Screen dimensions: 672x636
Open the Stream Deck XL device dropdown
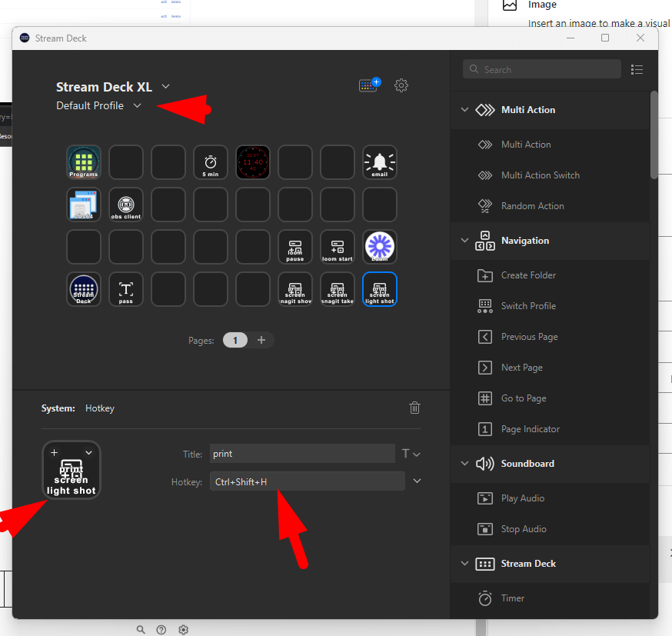tap(165, 87)
